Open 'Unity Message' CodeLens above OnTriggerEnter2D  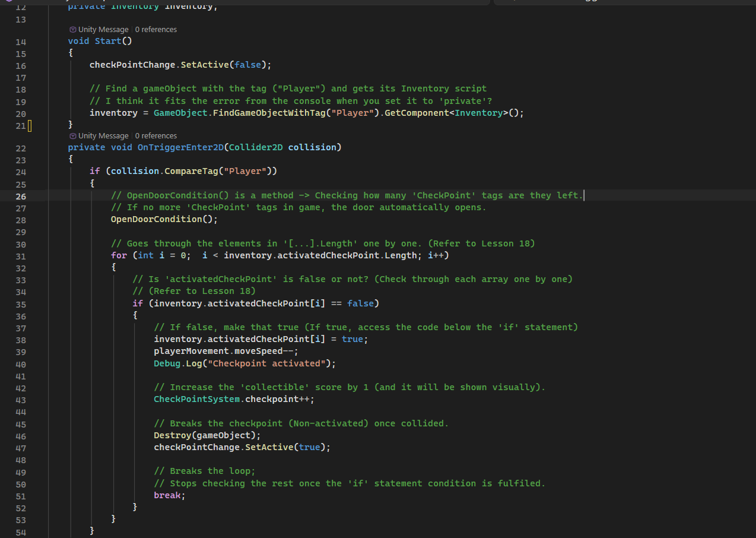click(x=103, y=135)
